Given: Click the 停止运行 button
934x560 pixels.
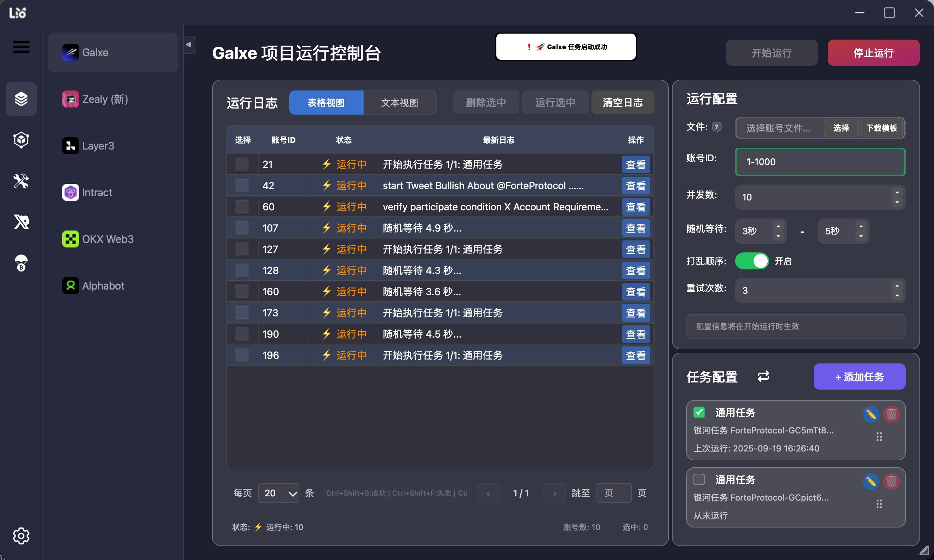Looking at the screenshot, I should tap(873, 53).
